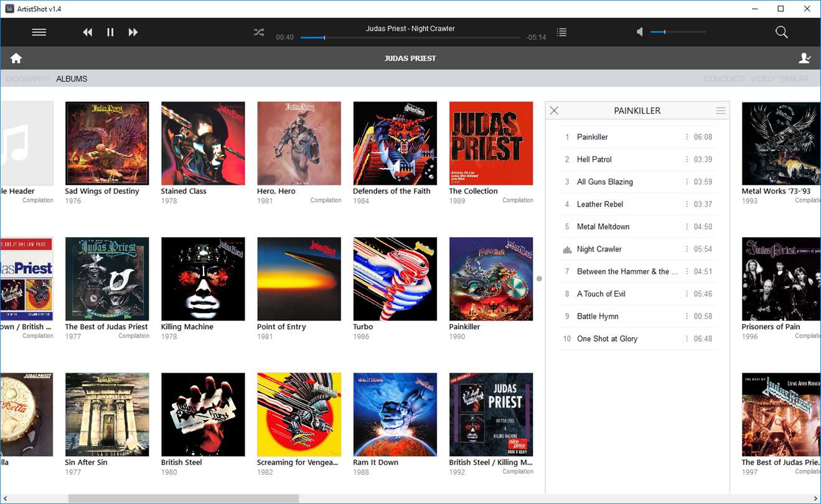
Task: Click the horizontal album scrollbar
Action: click(184, 498)
